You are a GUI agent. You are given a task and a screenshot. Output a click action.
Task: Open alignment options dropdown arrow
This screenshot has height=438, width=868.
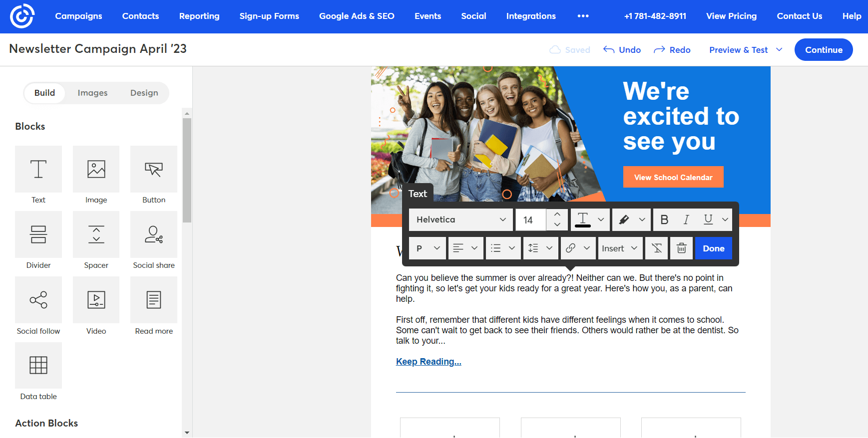pos(474,248)
